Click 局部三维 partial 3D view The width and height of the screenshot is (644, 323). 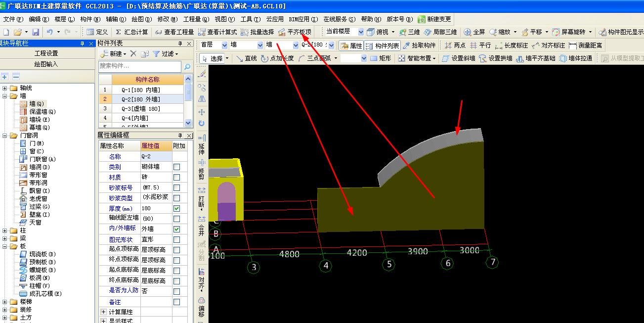[440, 32]
